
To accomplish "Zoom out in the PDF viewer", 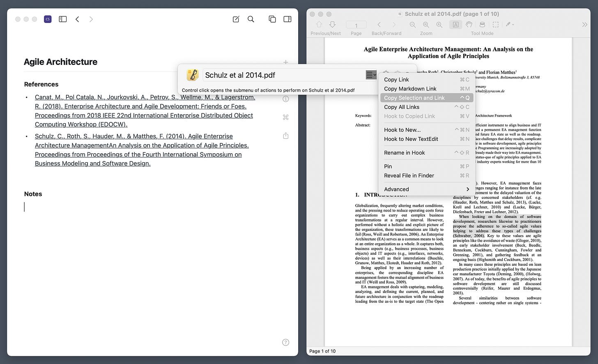I will pyautogui.click(x=413, y=25).
